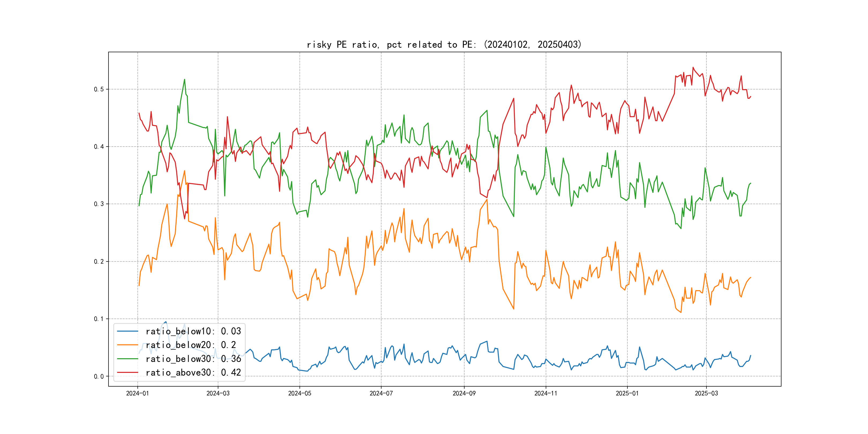Click the orange ratio_below20 legend line swatch

127,345
